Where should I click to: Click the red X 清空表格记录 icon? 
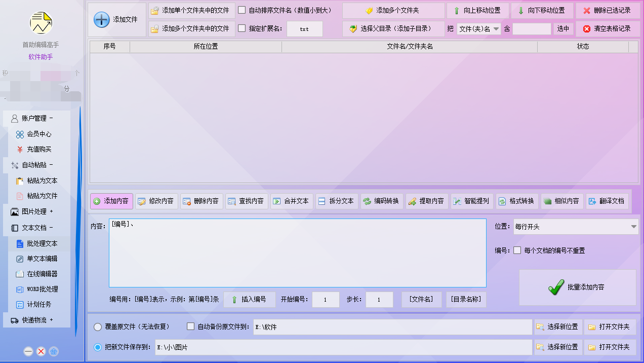pos(587,29)
